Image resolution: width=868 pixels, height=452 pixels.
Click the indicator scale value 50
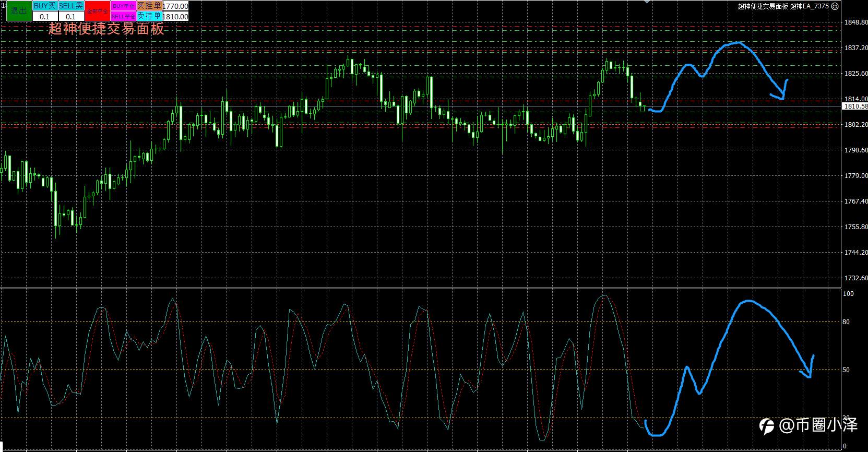(x=847, y=370)
